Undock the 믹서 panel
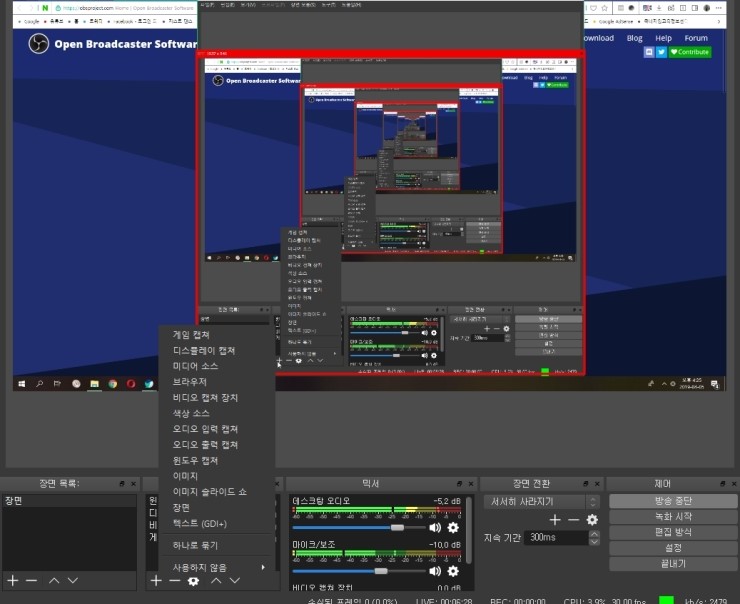The height and width of the screenshot is (604, 740). (x=460, y=483)
